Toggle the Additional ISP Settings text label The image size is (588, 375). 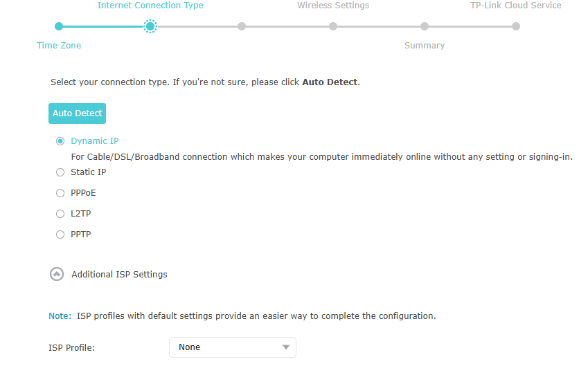coord(119,274)
